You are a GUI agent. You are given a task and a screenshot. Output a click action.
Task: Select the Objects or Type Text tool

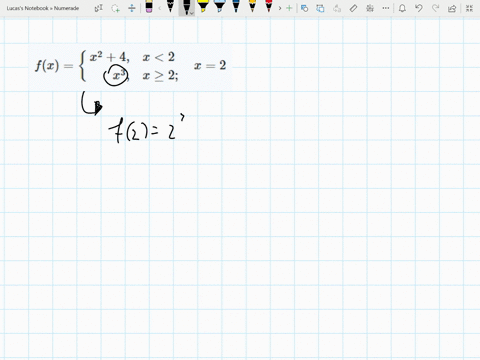pos(99,8)
